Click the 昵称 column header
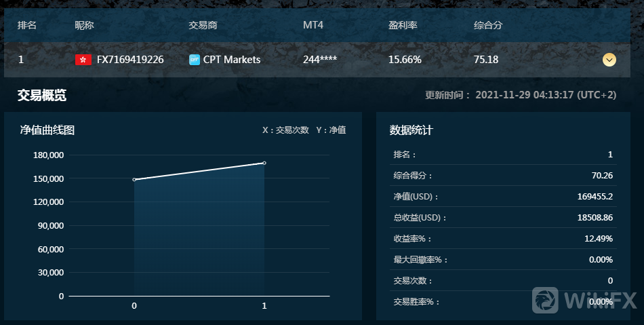644x325 pixels. pyautogui.click(x=84, y=25)
